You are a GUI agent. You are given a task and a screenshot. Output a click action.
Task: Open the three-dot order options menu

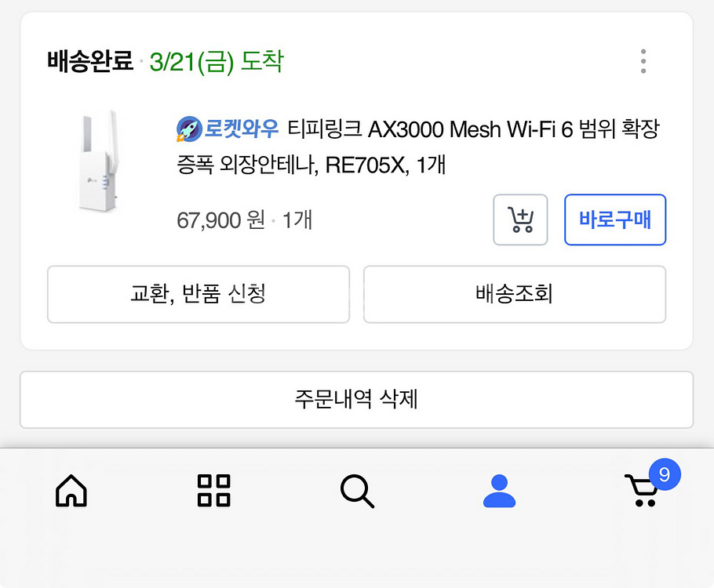(643, 61)
